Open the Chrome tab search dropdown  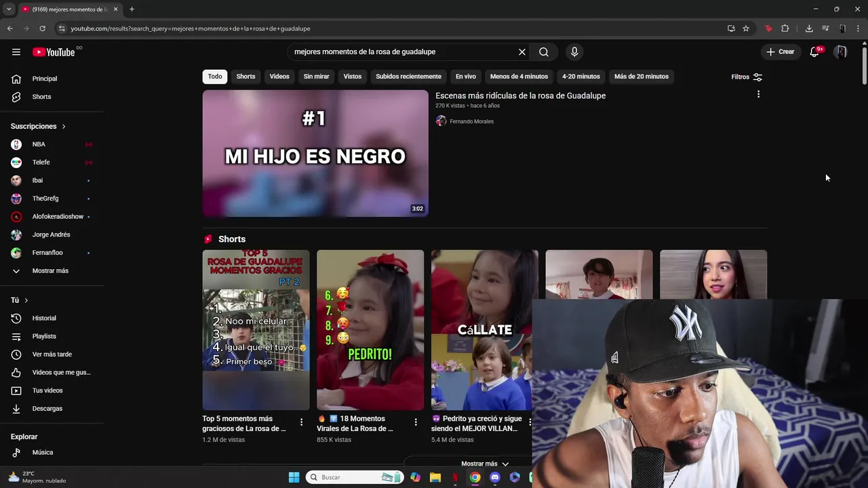click(9, 9)
